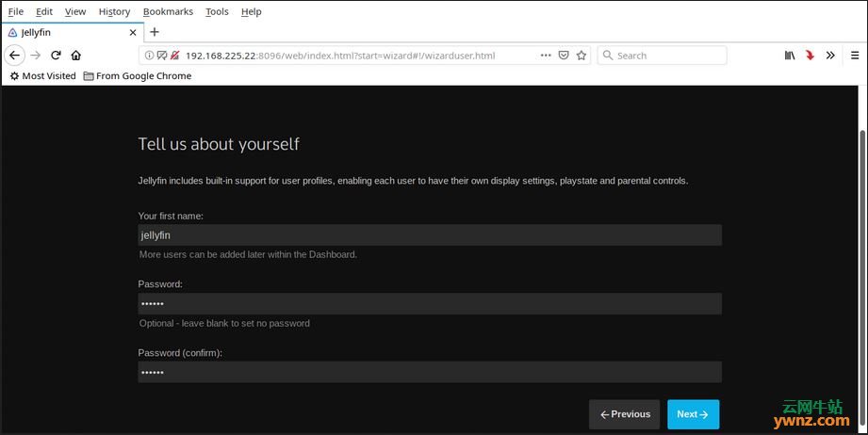Open the Library icon in toolbar

click(790, 56)
